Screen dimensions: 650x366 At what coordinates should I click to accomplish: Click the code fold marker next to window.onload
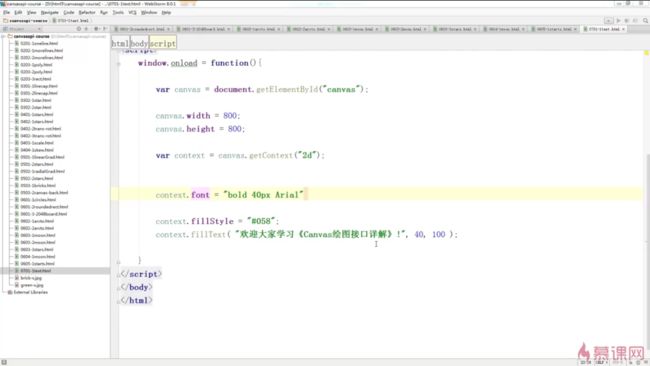tap(119, 63)
